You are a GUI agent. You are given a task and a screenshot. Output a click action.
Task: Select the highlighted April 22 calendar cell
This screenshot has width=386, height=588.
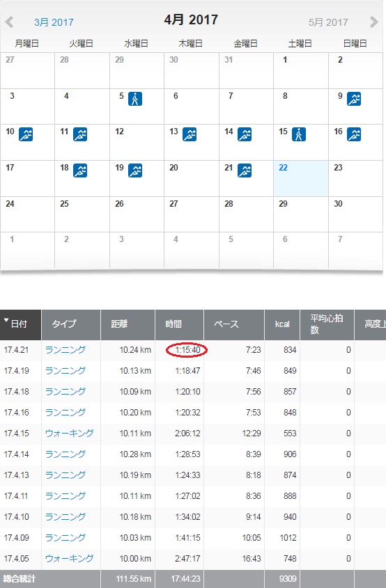(301, 179)
